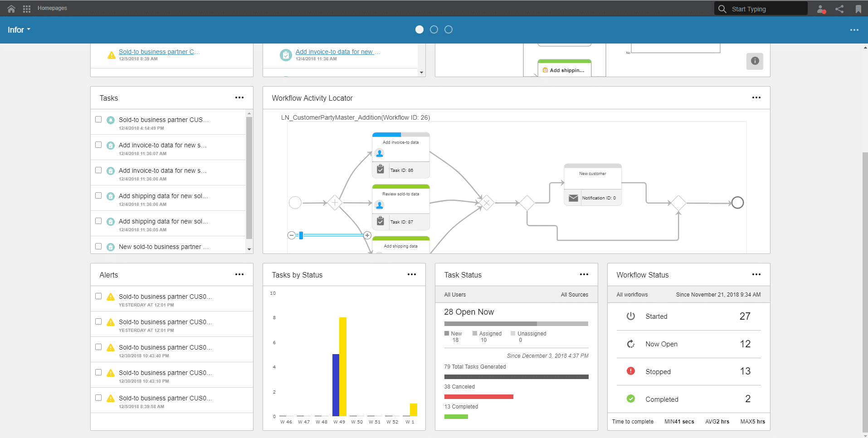The image size is (868, 438).
Task: Check the first alert's checkbox in Alerts panel
Action: click(98, 296)
